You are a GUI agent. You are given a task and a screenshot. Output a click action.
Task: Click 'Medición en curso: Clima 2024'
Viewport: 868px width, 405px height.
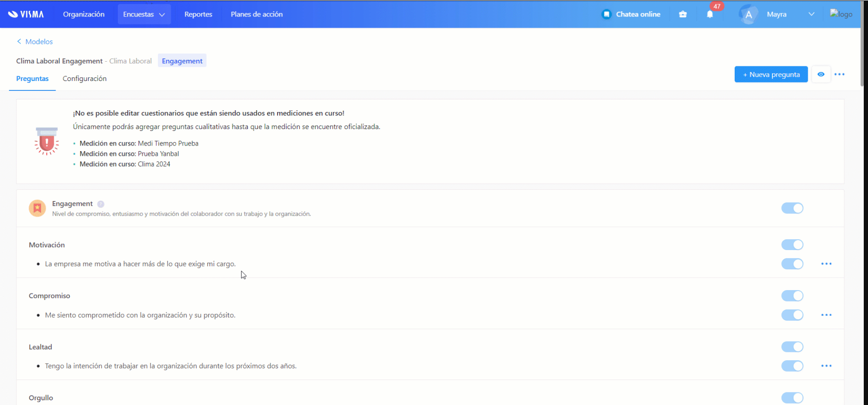125,164
